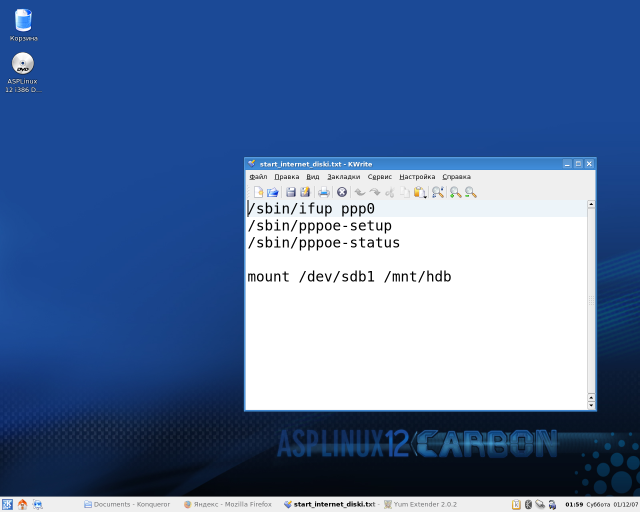Switch to Яндекс - Mozilla Firefox taskbar entry
The width and height of the screenshot is (640, 512).
(228, 505)
